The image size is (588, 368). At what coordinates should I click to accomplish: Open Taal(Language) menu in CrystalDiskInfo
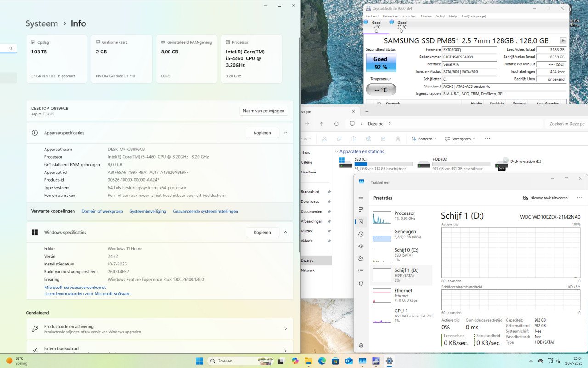click(473, 16)
